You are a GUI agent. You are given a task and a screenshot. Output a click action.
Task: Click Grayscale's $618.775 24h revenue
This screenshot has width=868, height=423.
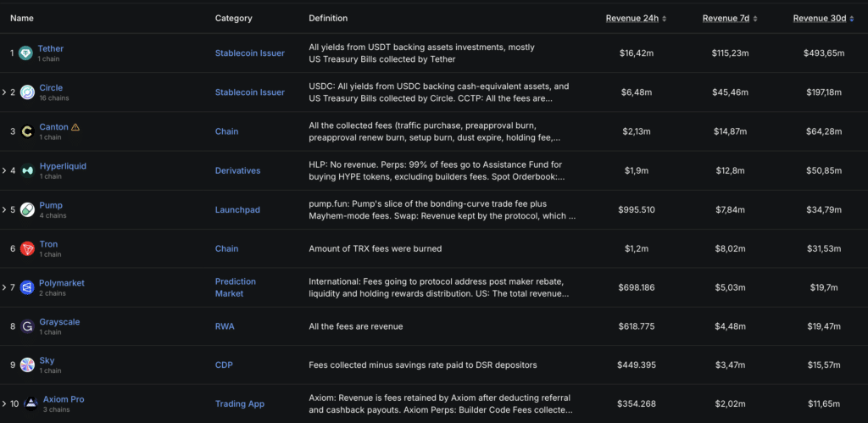(x=636, y=326)
